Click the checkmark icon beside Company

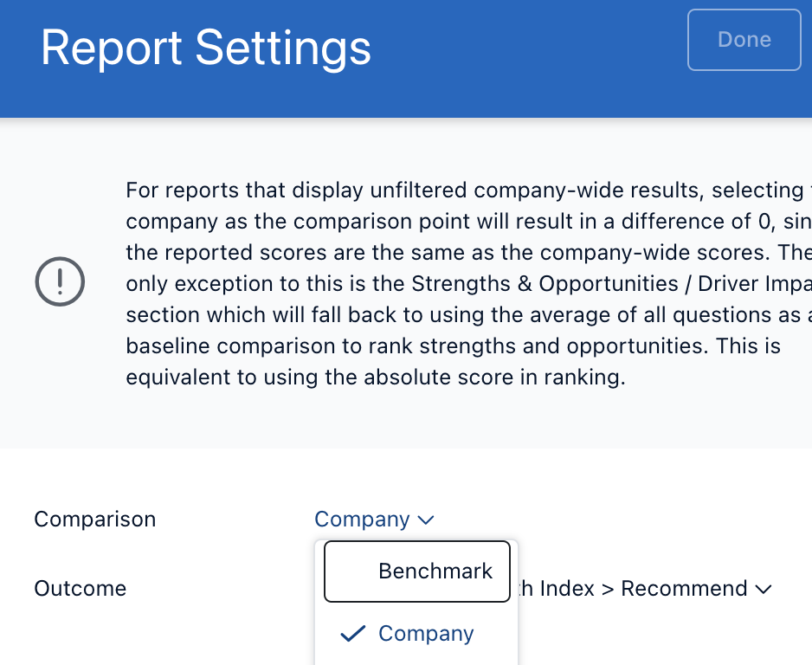pyautogui.click(x=352, y=634)
